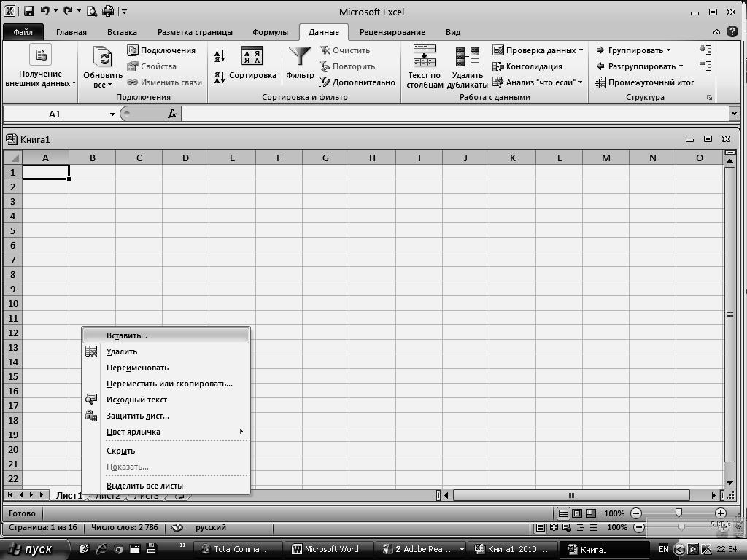Minimize the ribbon with caret
This screenshot has height=560, width=747.
(716, 32)
